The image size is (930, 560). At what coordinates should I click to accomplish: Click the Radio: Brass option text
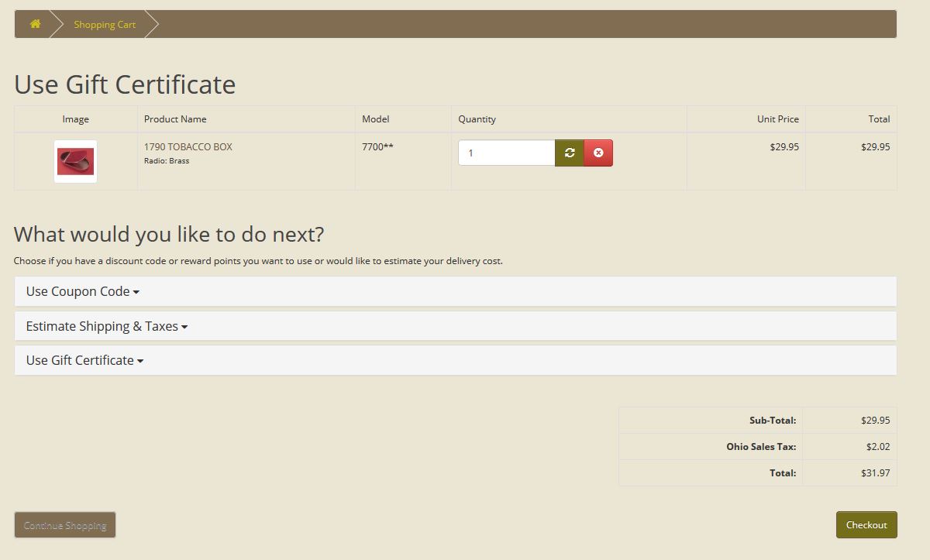tap(167, 161)
